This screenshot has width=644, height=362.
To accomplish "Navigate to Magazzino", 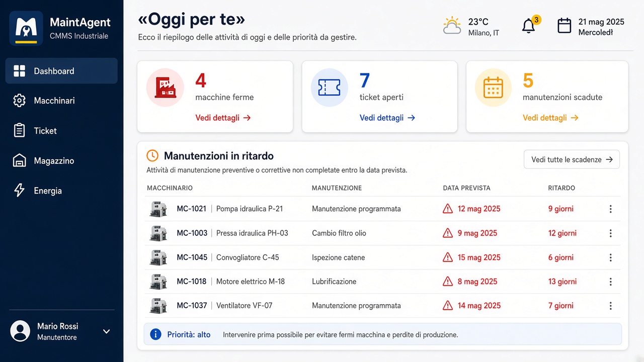I will pyautogui.click(x=61, y=161).
